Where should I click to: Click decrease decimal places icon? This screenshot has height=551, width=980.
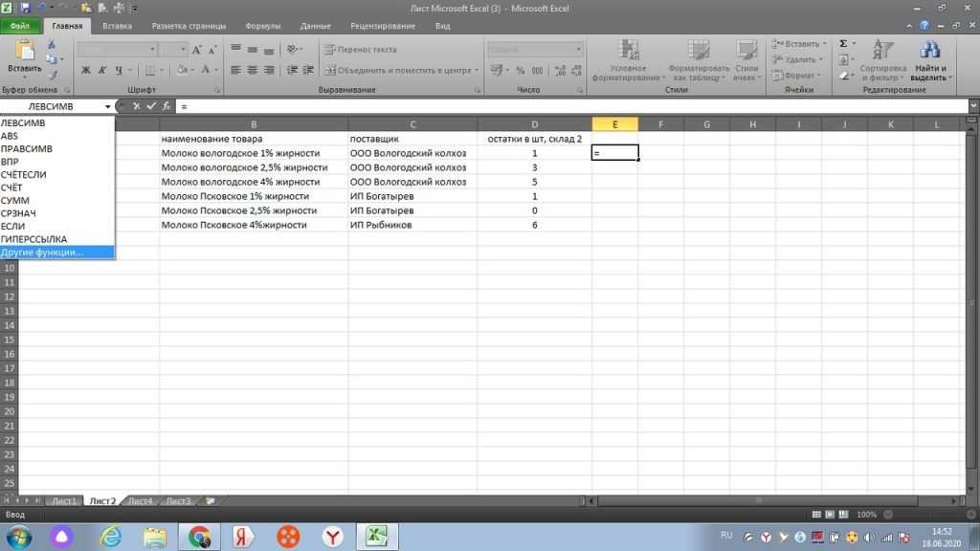coord(576,71)
